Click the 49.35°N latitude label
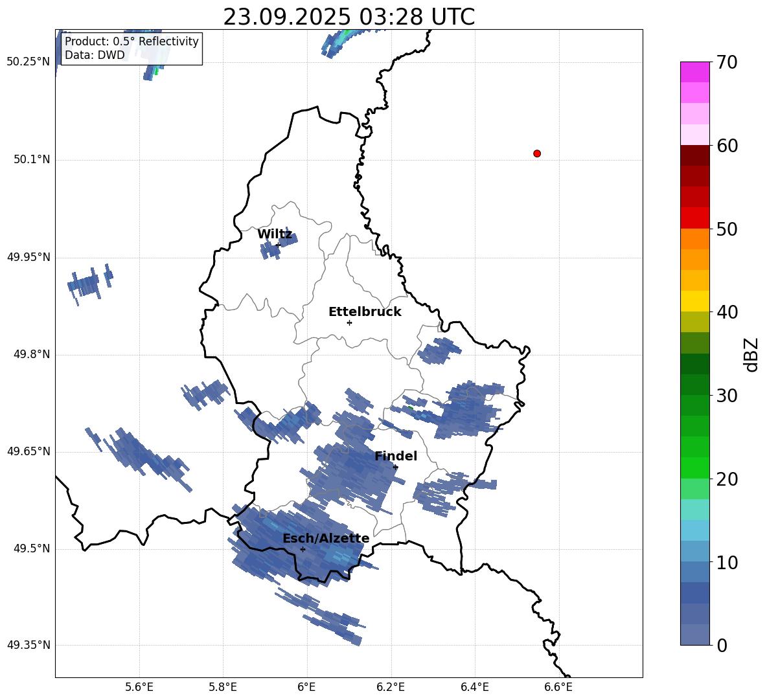Image resolution: width=767 pixels, height=700 pixels. click(29, 645)
